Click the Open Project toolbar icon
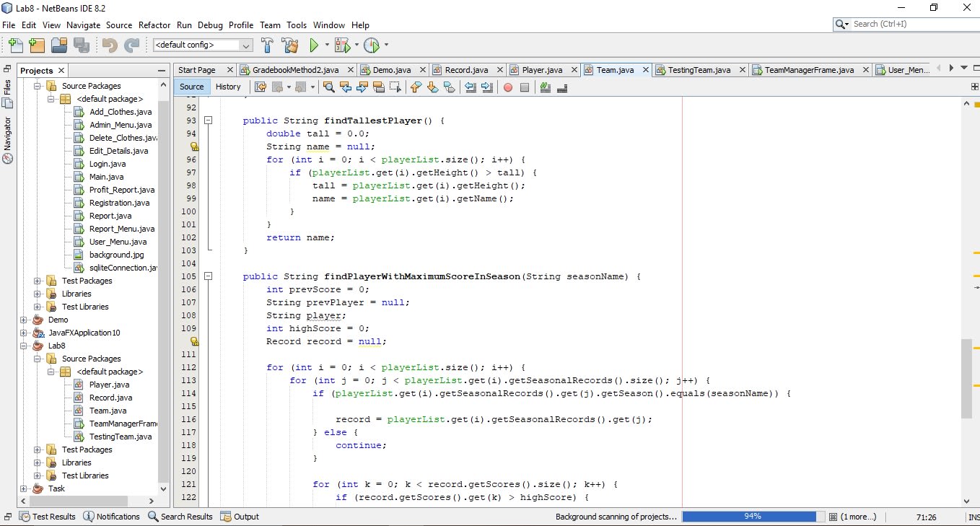The height and width of the screenshot is (526, 980). (59, 45)
